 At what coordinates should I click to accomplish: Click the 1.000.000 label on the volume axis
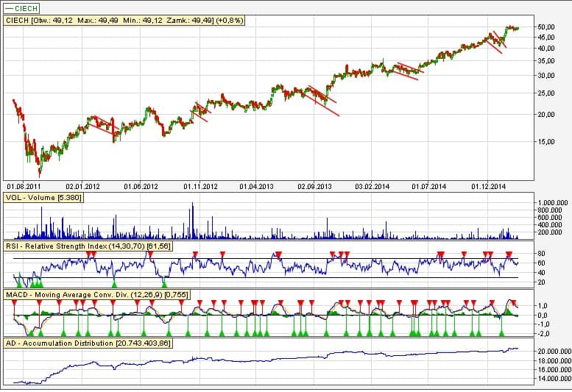click(551, 202)
